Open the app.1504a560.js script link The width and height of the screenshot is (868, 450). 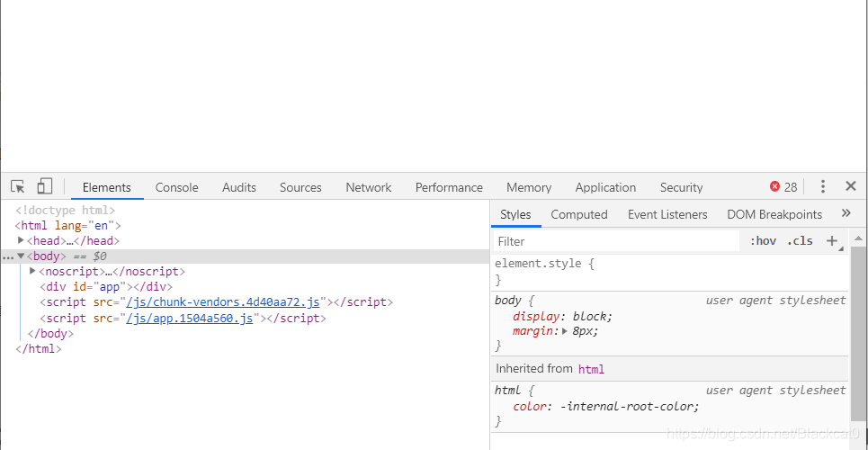189,318
